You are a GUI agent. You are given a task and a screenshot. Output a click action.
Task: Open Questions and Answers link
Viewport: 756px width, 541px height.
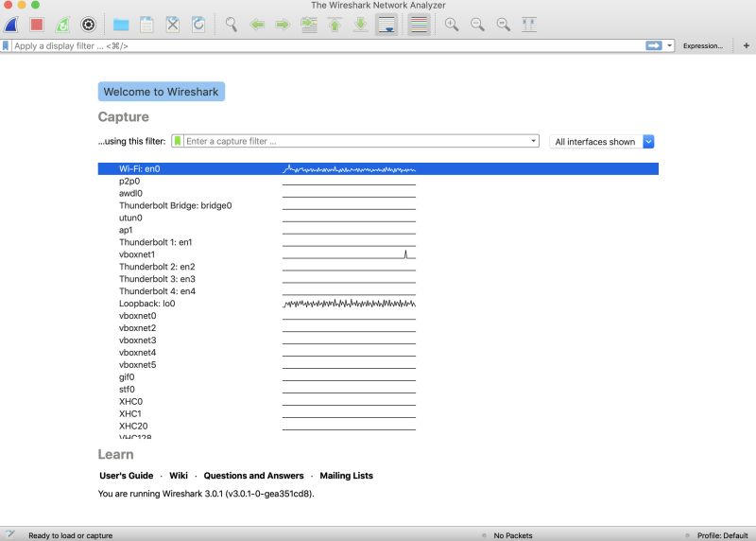tap(253, 476)
